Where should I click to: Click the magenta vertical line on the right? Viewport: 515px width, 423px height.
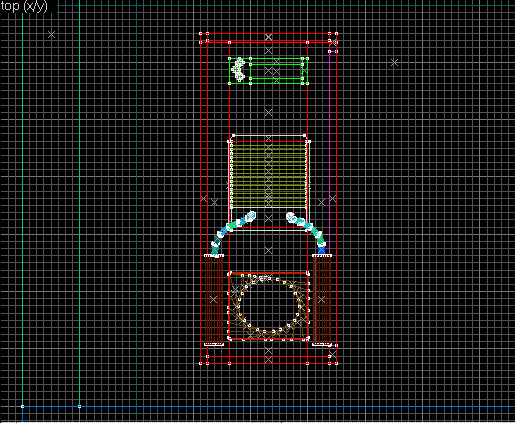click(x=330, y=150)
